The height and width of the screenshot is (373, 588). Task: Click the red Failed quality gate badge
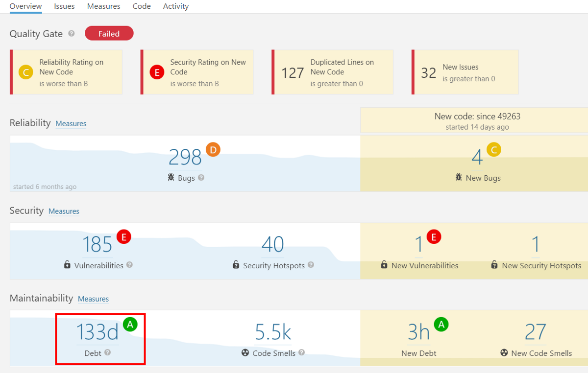[109, 34]
